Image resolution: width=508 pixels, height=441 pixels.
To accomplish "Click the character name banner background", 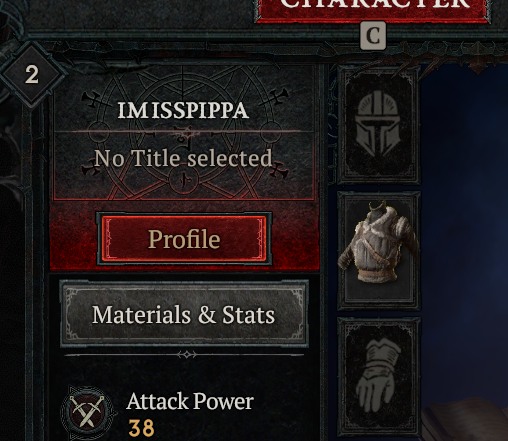I will click(x=184, y=133).
